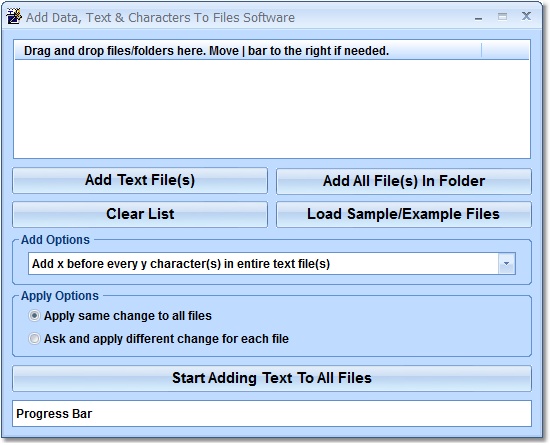Clear List of files
Viewport: 550px width, 445px height.
point(140,214)
